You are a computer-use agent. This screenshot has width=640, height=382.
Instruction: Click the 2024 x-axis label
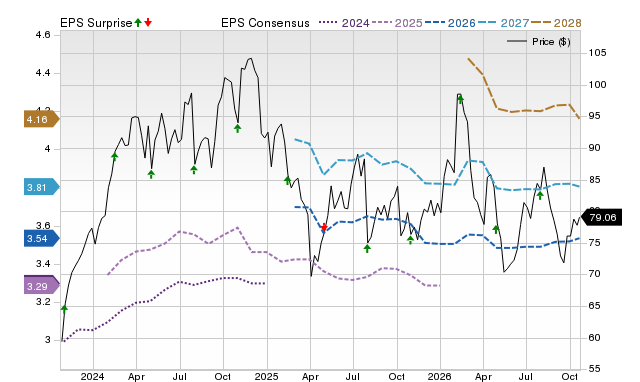(x=93, y=376)
